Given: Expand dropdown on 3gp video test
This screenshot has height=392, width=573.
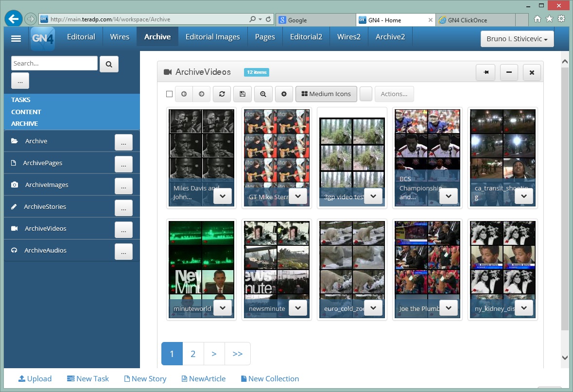Looking at the screenshot, I should (373, 196).
